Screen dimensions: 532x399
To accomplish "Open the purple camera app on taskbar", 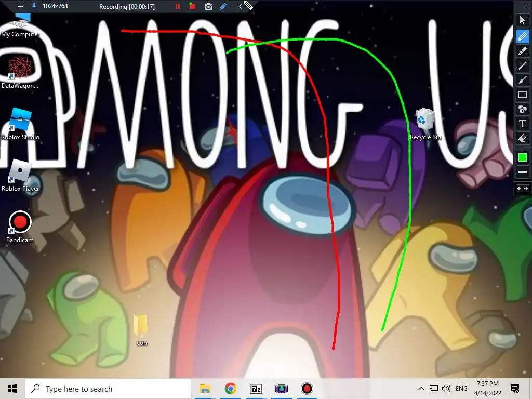I will click(281, 389).
